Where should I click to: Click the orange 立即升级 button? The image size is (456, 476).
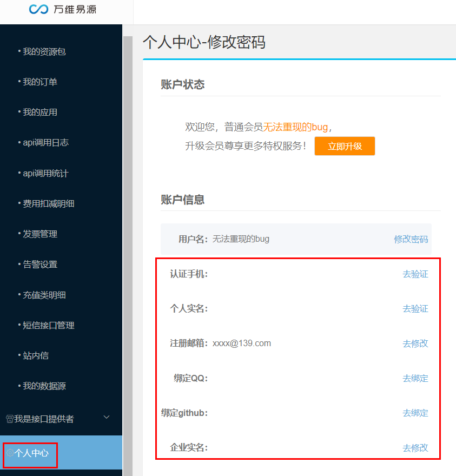[x=345, y=146]
